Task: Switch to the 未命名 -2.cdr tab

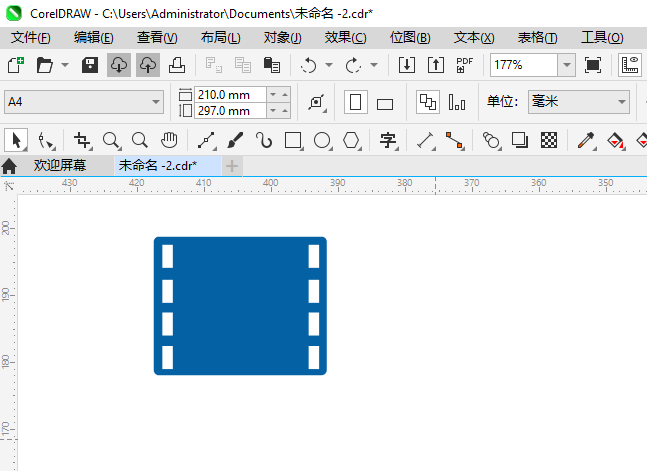Action: coord(167,166)
